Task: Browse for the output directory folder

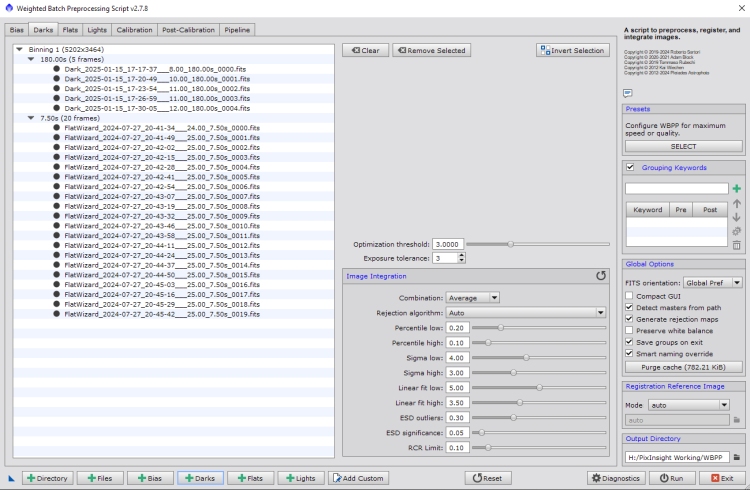Action: coord(737,458)
